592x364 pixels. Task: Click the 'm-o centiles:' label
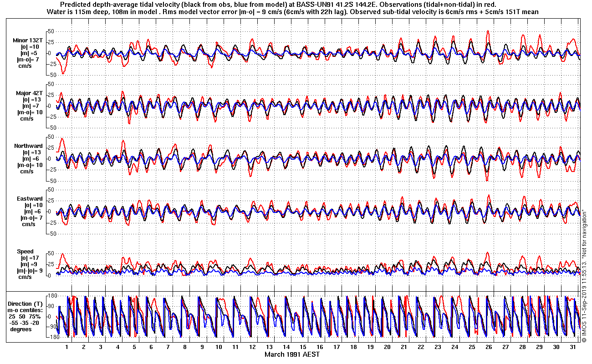click(26, 310)
